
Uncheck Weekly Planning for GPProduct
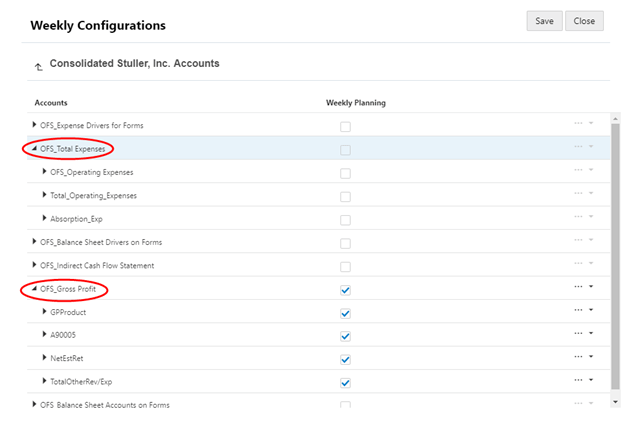345,313
